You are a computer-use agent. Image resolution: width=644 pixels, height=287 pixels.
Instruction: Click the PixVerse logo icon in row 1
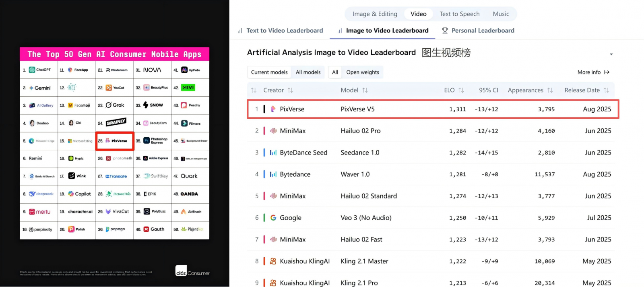tap(273, 109)
